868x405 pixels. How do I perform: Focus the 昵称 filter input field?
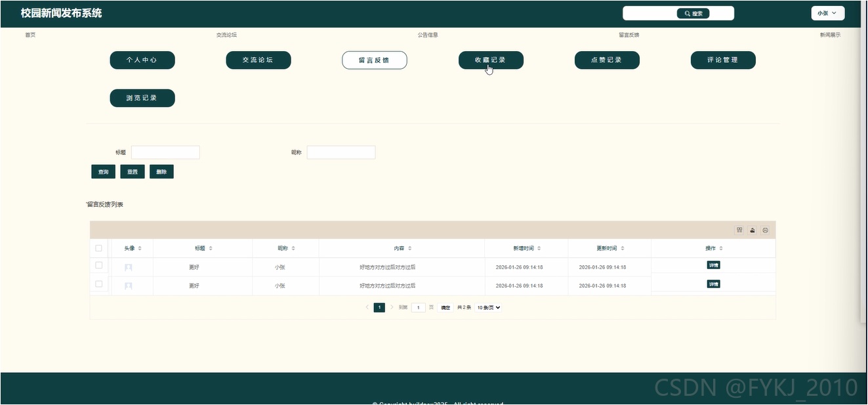[x=341, y=152]
